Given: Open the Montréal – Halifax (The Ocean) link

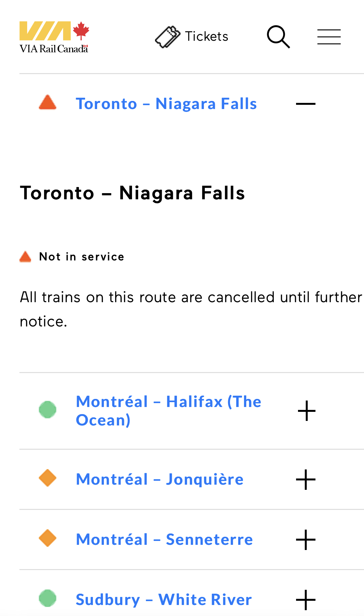Looking at the screenshot, I should coord(168,411).
